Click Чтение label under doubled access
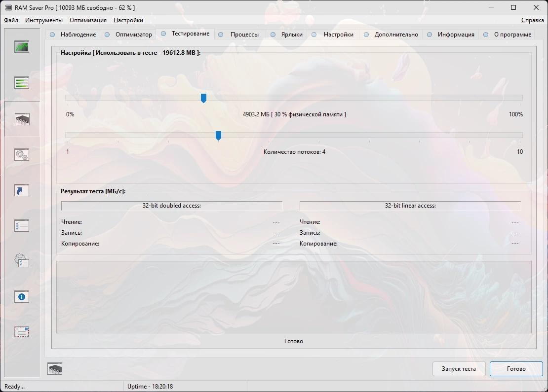Viewport: 548px width, 392px height. click(x=71, y=222)
